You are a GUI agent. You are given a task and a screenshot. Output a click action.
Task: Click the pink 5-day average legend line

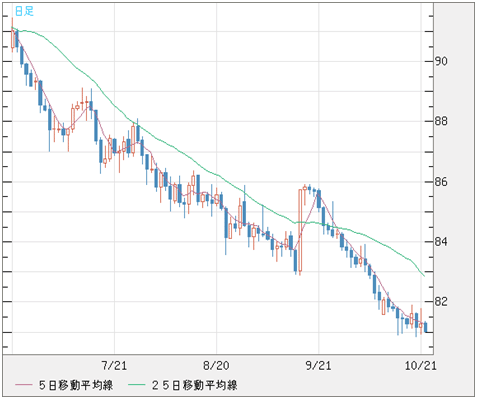pyautogui.click(x=24, y=385)
